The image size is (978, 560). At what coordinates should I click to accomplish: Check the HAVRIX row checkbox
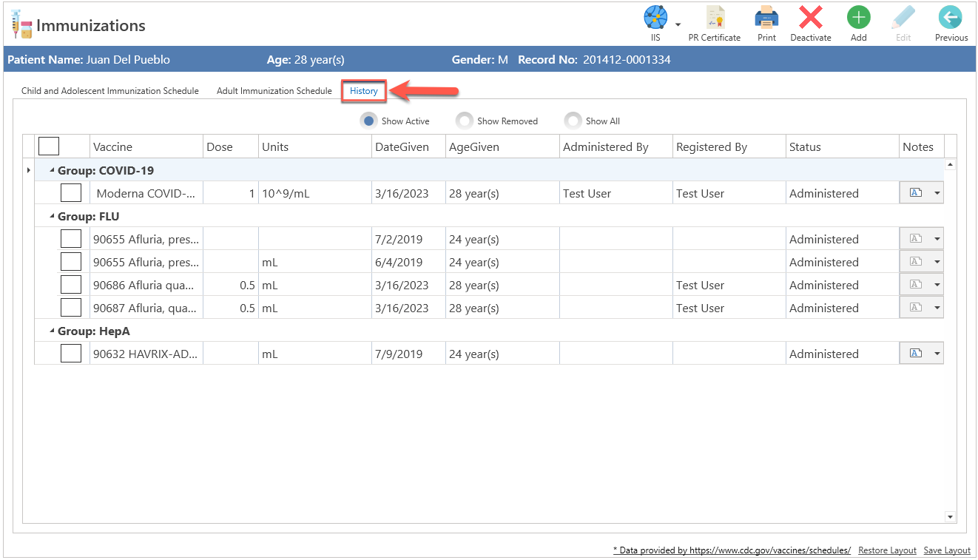(x=71, y=354)
